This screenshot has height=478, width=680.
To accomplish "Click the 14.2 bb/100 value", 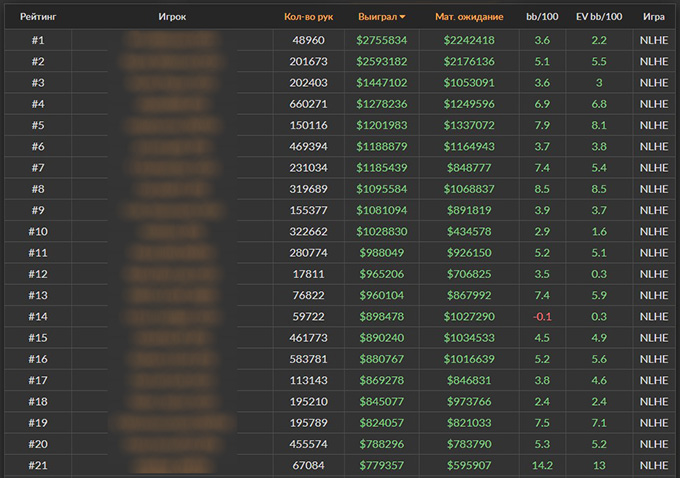I will (x=542, y=466).
